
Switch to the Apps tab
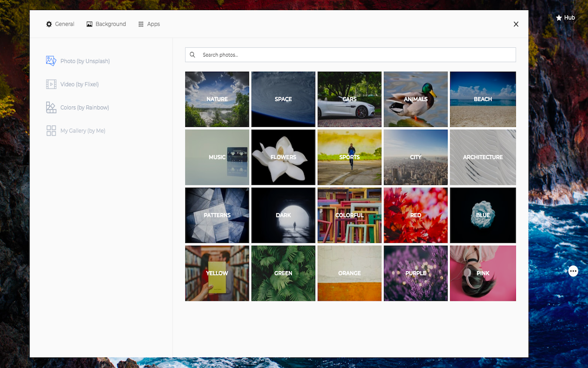pyautogui.click(x=149, y=24)
